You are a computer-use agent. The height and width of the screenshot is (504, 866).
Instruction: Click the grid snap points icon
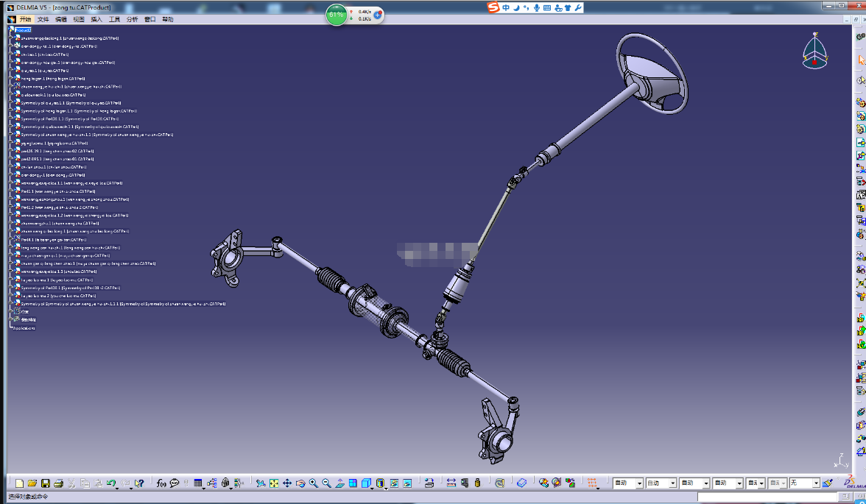click(593, 483)
